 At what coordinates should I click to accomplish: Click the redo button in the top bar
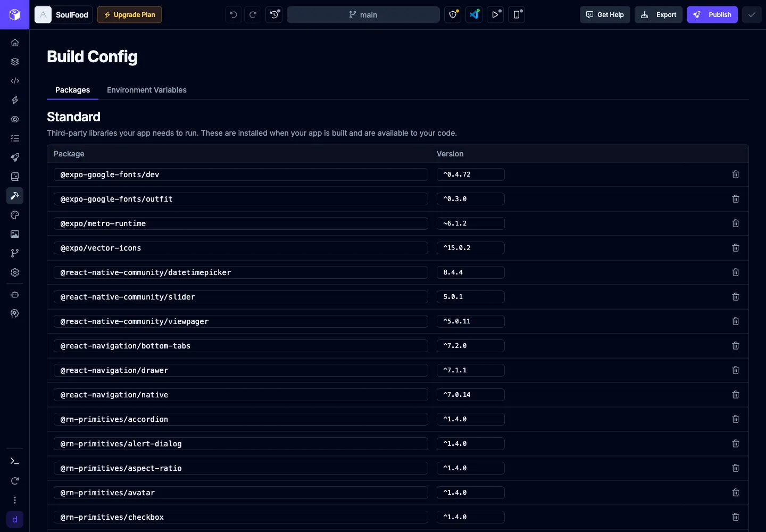pos(253,15)
